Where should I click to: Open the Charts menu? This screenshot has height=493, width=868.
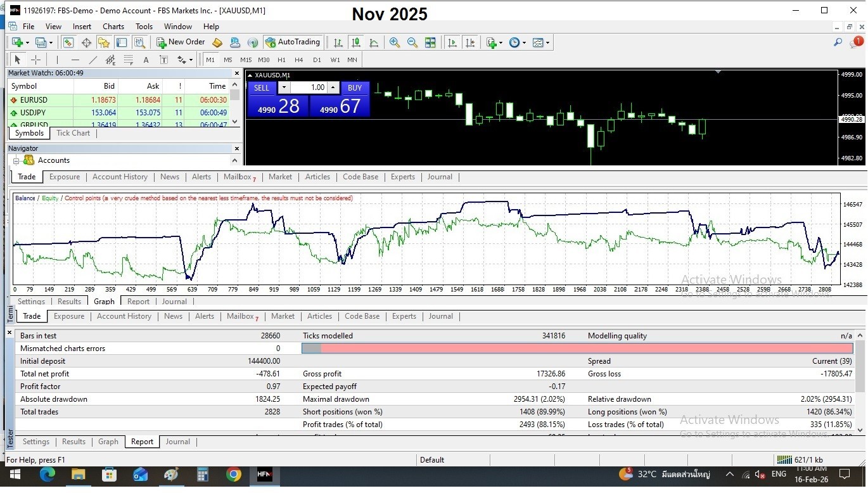pos(113,27)
